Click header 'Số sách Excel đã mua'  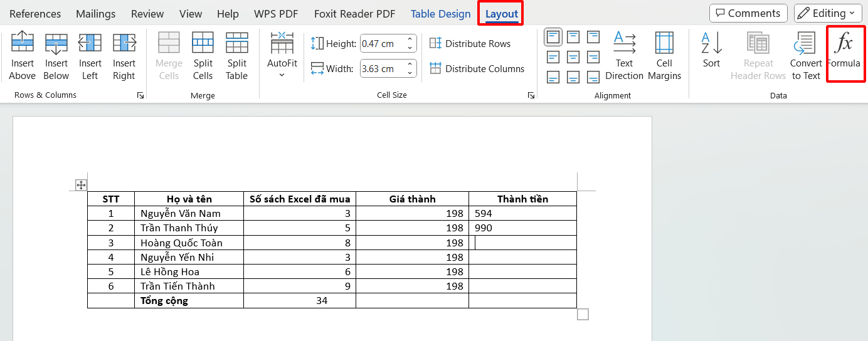tap(300, 199)
